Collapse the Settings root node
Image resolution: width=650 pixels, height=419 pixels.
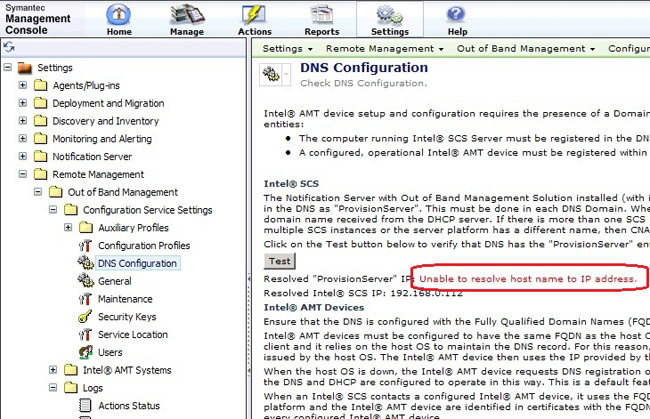pyautogui.click(x=8, y=67)
